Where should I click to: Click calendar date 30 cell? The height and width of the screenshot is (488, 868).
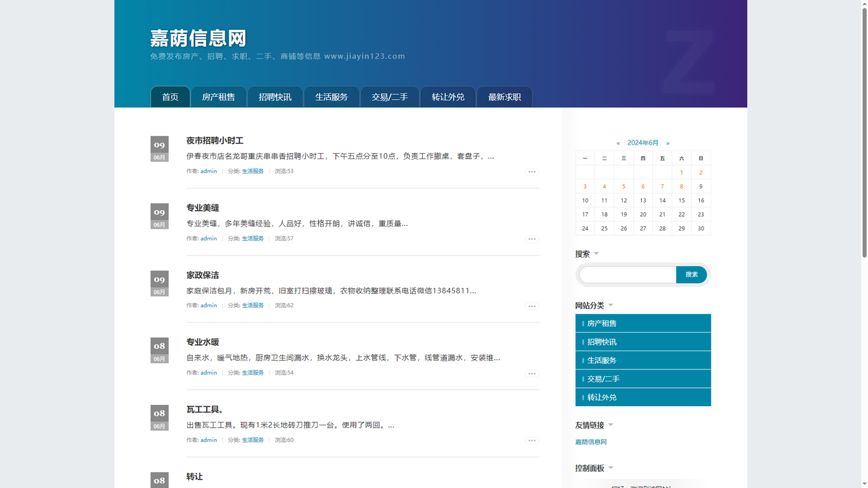point(701,229)
